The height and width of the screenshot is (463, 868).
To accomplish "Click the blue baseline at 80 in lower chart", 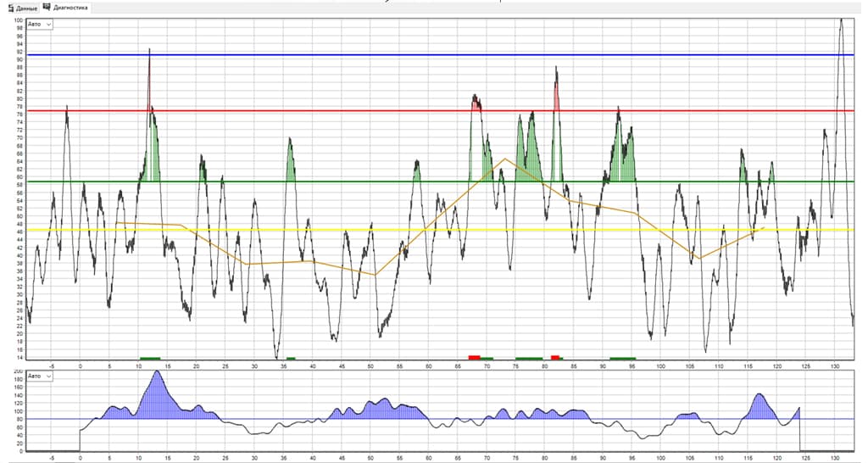I will pos(440,419).
